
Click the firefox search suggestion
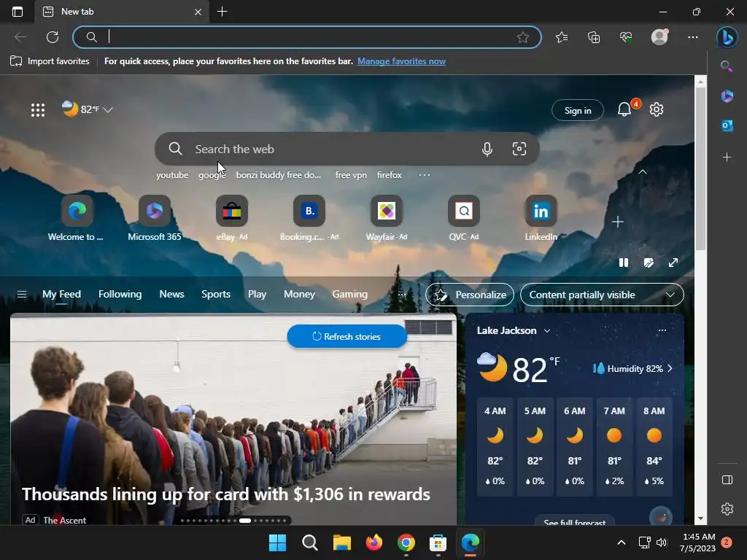point(390,175)
